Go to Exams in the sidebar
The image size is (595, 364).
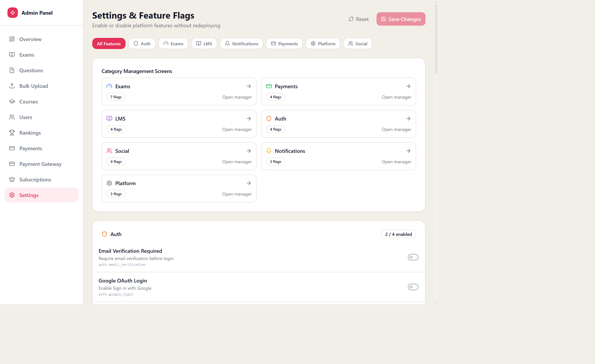point(41,55)
